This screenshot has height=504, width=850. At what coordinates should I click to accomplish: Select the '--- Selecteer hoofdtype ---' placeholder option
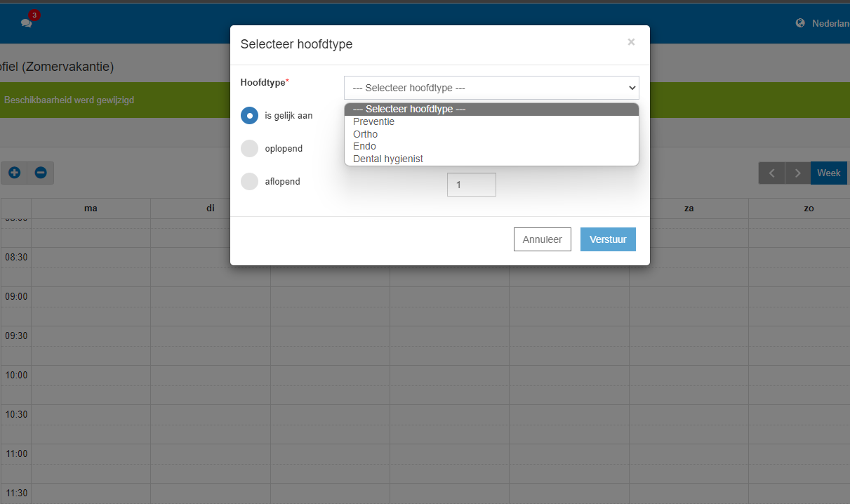(409, 109)
